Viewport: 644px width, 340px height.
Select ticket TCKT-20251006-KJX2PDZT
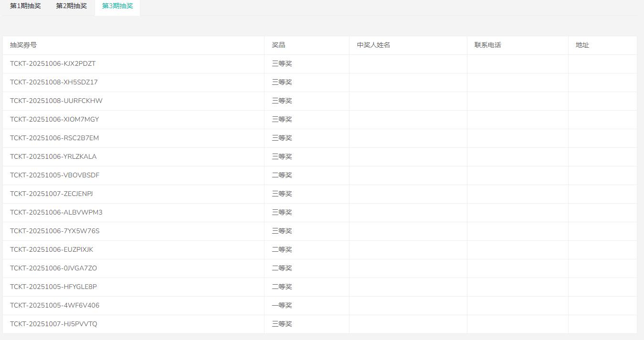pyautogui.click(x=53, y=64)
